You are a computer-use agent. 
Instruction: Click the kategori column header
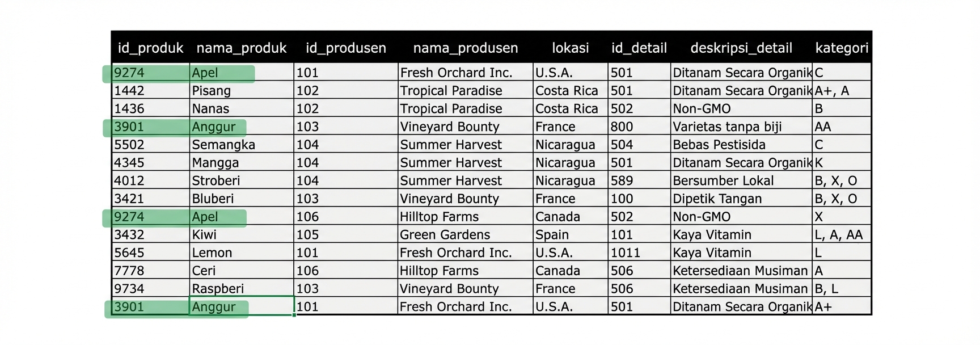pyautogui.click(x=842, y=48)
